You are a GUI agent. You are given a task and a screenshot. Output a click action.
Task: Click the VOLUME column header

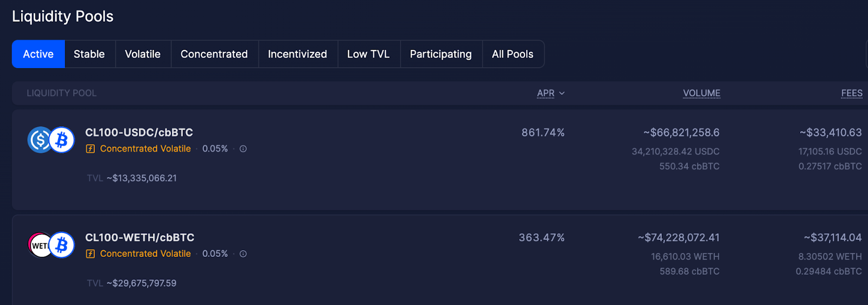pos(701,93)
